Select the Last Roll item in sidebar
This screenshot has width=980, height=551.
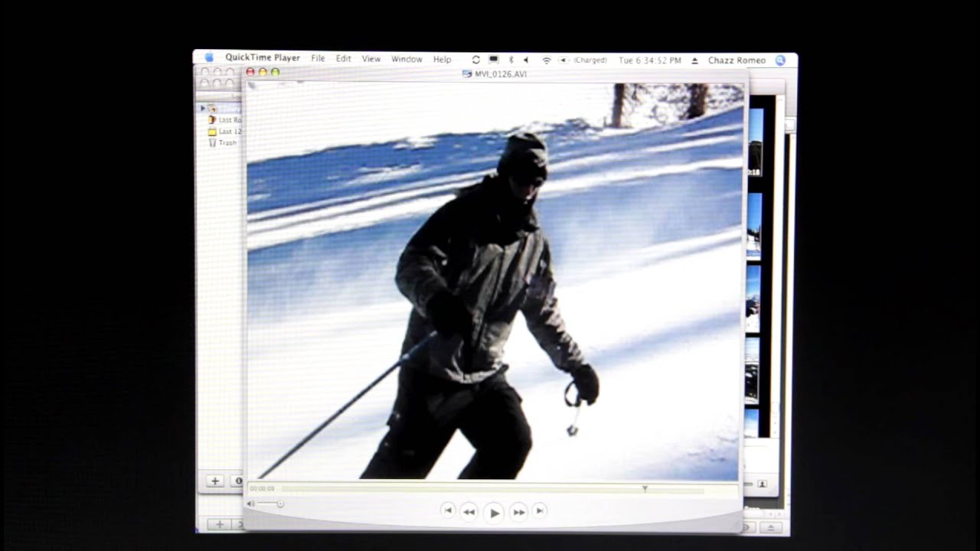[225, 120]
